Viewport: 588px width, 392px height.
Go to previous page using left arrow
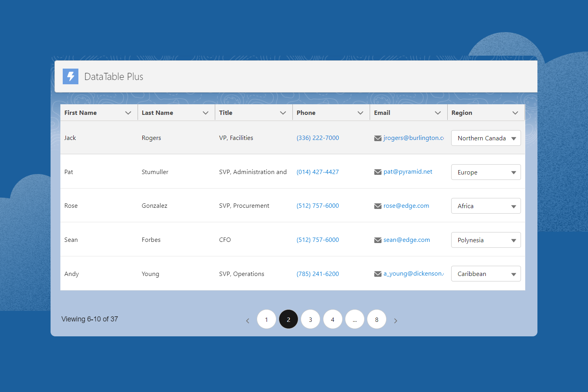pos(248,321)
